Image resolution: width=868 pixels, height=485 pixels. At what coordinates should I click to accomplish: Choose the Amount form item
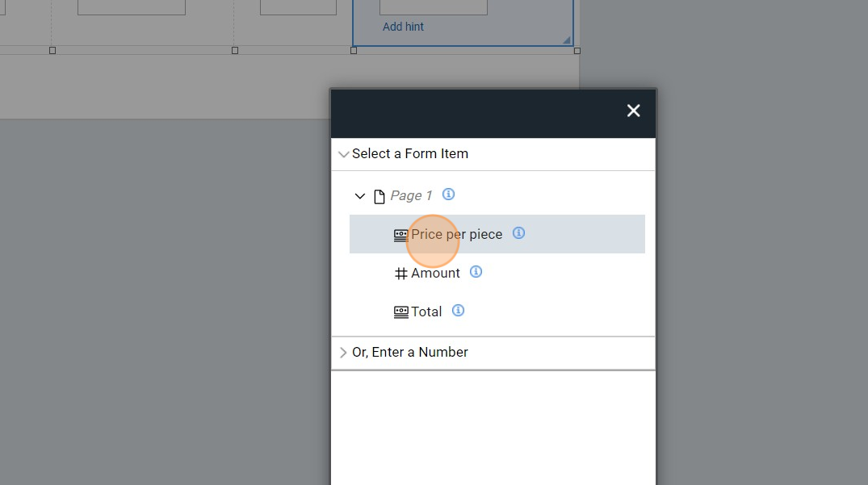435,273
